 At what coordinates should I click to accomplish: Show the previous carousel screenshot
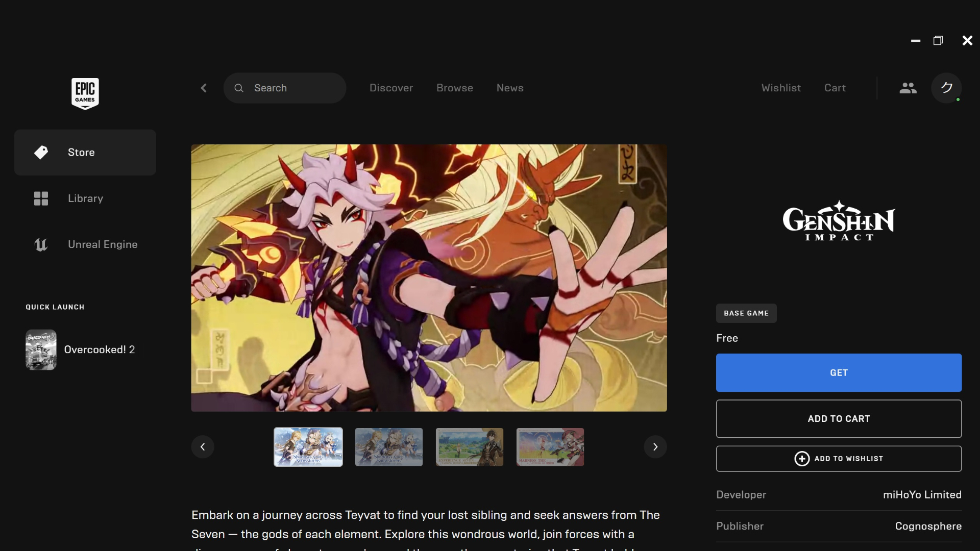pos(202,446)
